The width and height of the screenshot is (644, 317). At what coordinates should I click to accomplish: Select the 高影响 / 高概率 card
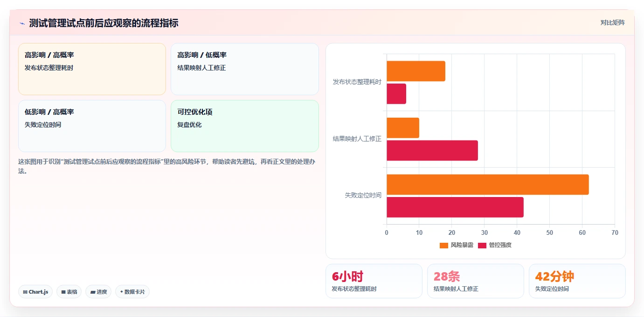[x=92, y=69]
